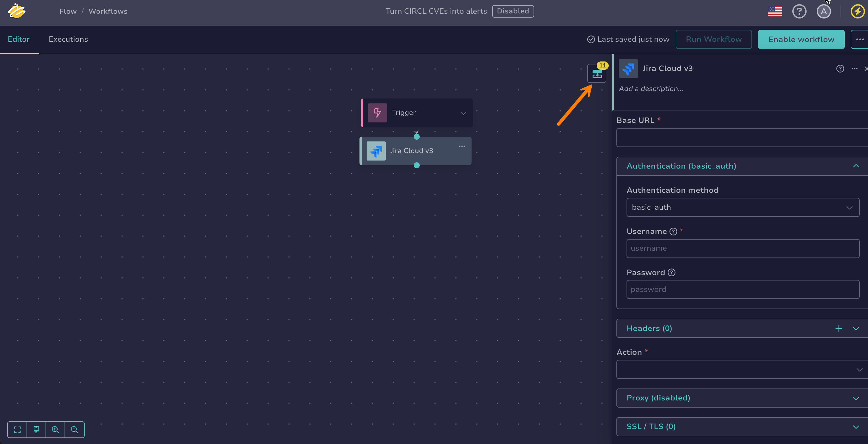This screenshot has width=868, height=444.
Task: Go to Workflows breadcrumb
Action: point(108,11)
